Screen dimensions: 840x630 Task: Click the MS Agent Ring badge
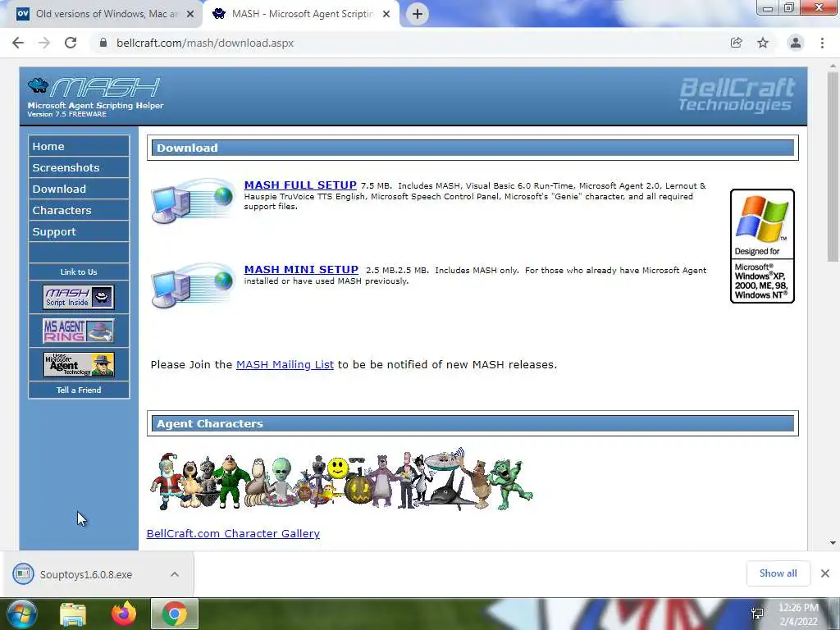pyautogui.click(x=79, y=331)
